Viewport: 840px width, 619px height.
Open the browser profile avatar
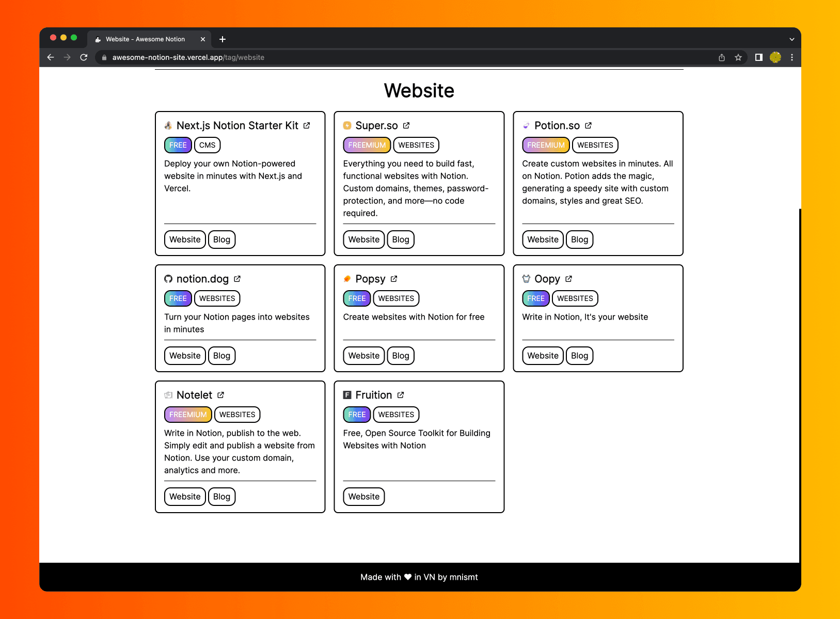(x=775, y=57)
